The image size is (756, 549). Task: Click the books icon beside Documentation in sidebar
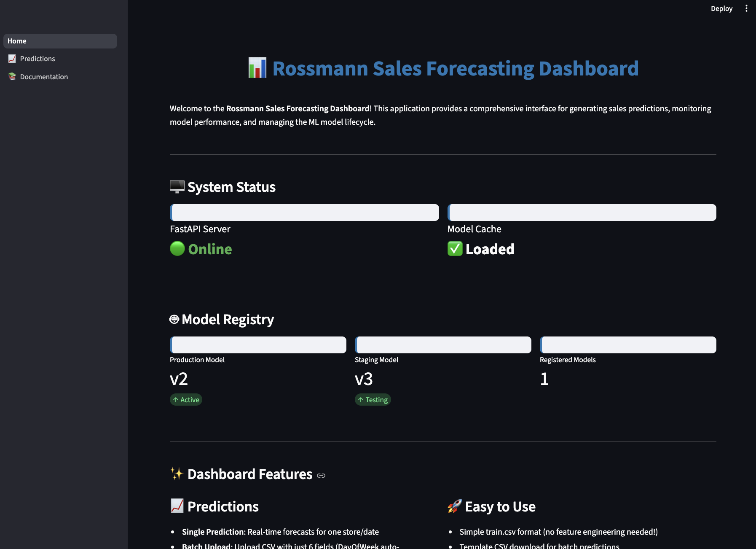[12, 76]
